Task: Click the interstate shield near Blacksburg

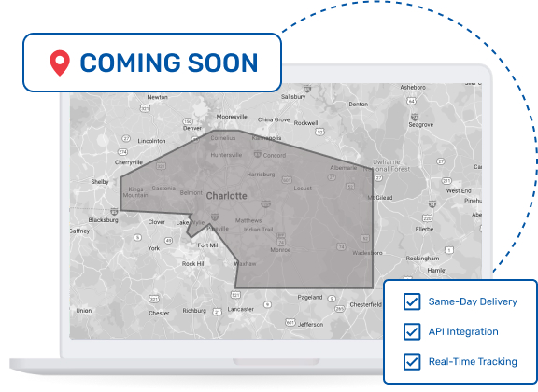Action: click(x=114, y=211)
